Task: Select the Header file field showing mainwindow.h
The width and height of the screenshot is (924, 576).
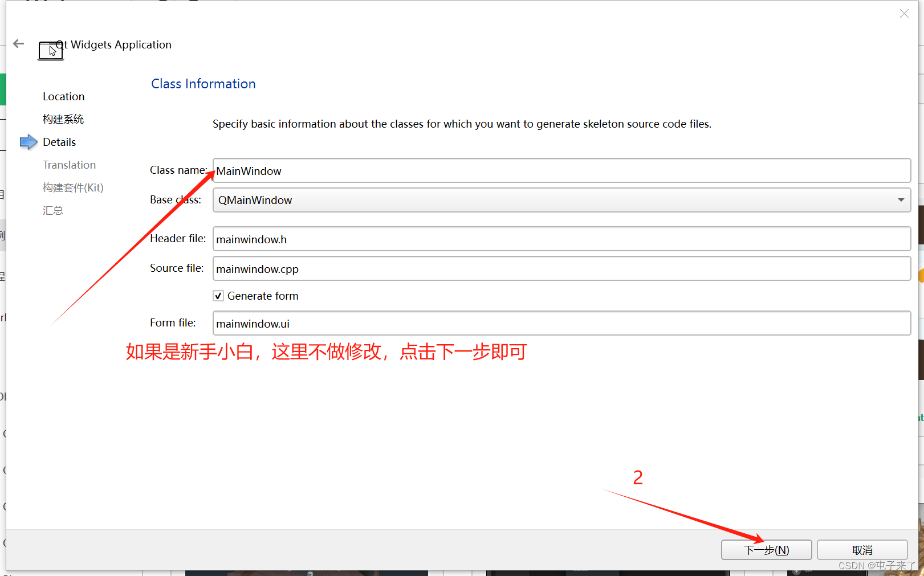Action: pos(561,239)
